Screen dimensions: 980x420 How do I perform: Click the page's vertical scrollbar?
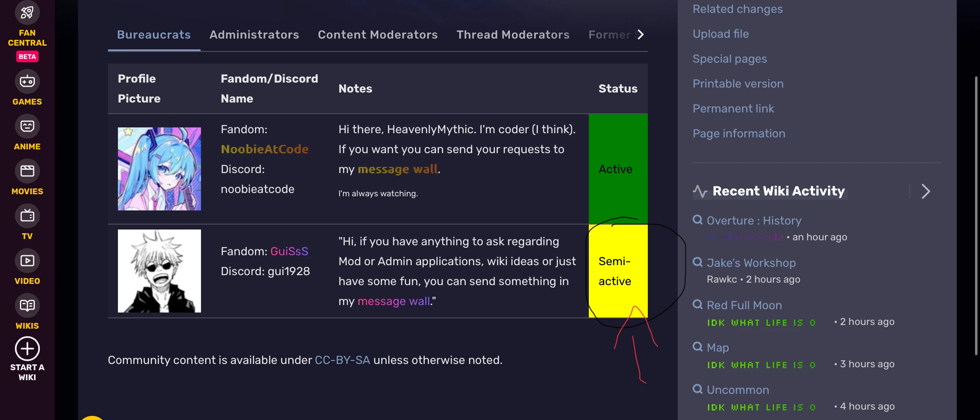976,216
